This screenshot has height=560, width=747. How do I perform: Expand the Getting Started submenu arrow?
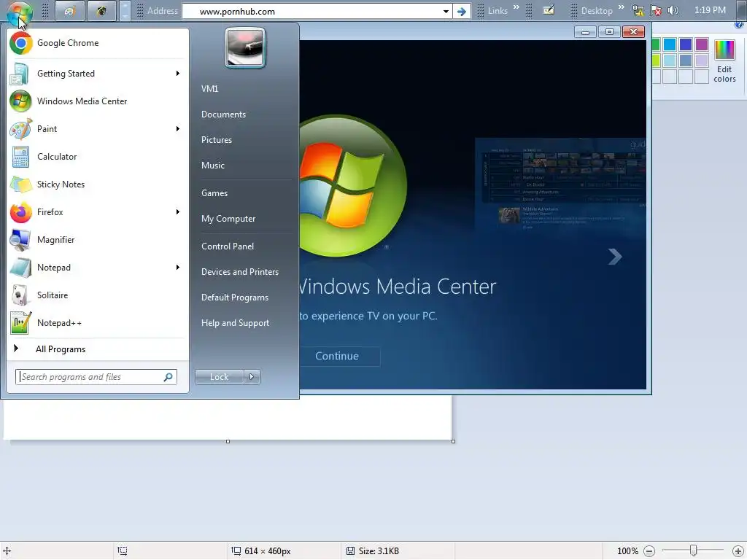pyautogui.click(x=178, y=74)
